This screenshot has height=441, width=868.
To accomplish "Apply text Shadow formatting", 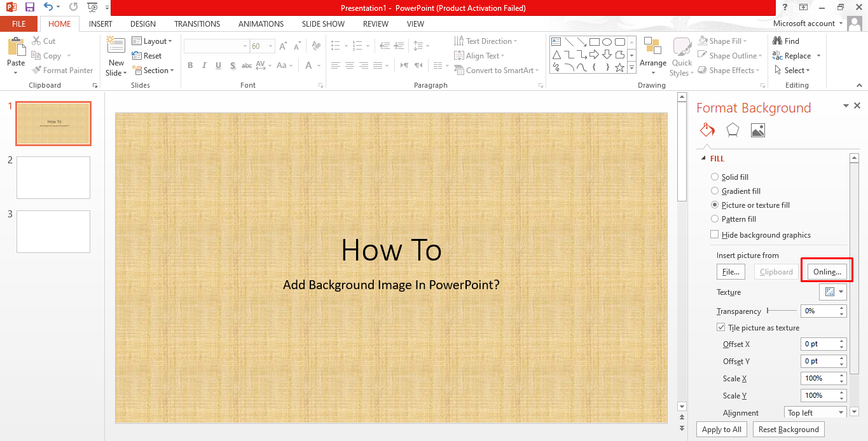I will point(233,65).
